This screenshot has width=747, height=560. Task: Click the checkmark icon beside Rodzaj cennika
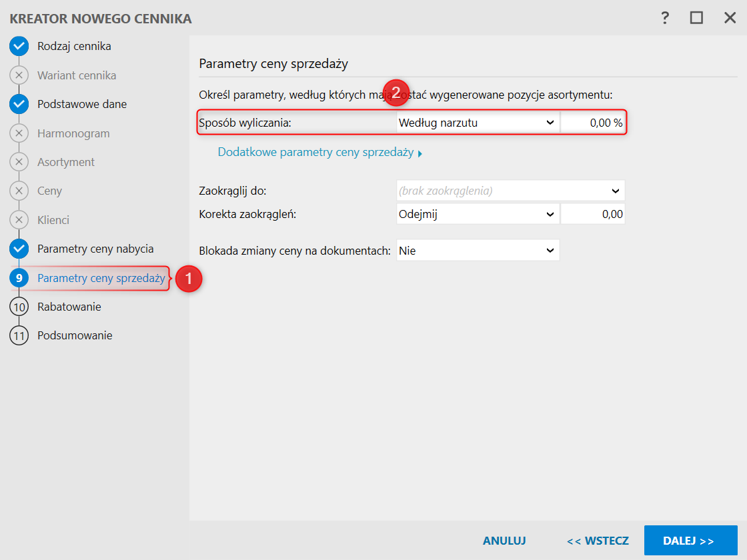pos(19,47)
